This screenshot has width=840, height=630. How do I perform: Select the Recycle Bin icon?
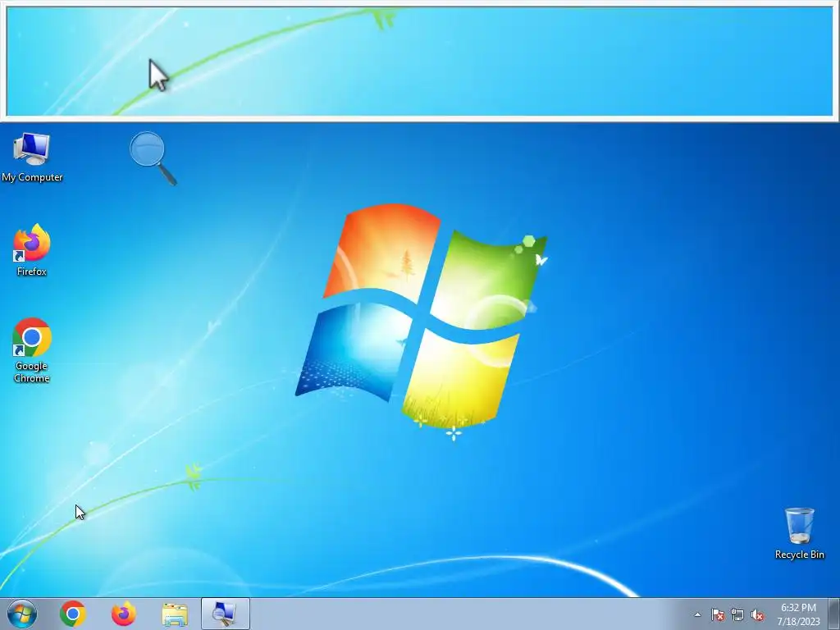click(x=799, y=533)
